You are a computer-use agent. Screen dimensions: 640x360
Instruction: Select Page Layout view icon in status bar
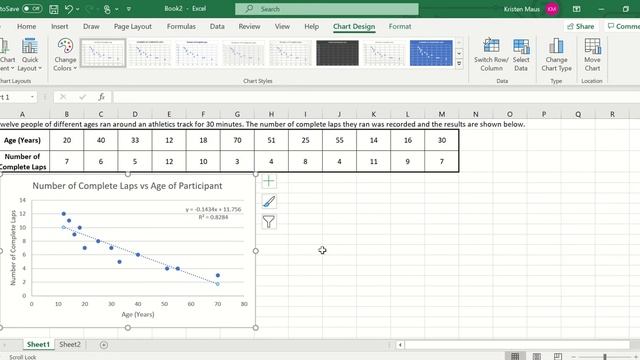point(537,356)
